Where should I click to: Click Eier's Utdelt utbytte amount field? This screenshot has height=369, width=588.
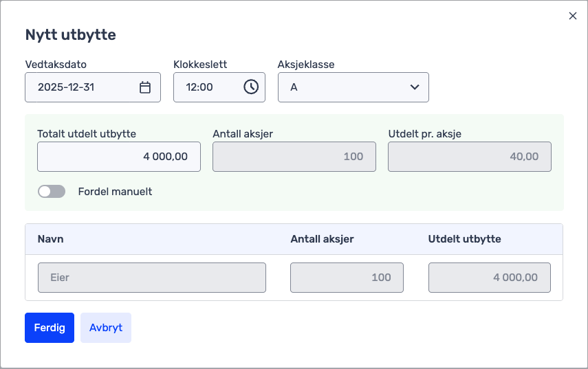[x=489, y=278]
